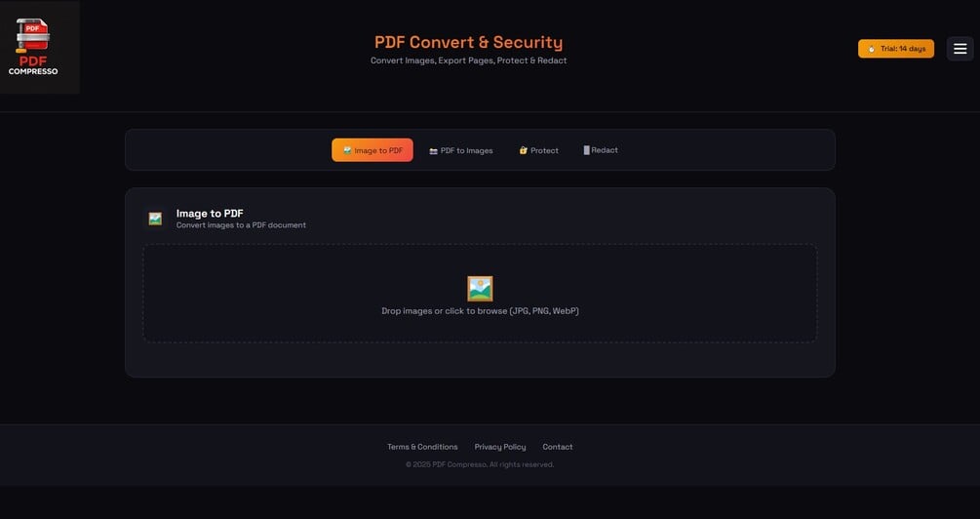Click the PDF Convert & Security title

pyautogui.click(x=468, y=42)
